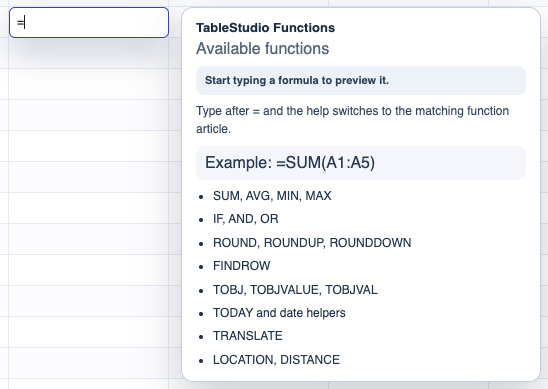Screen dimensions: 548x389
Task: Click "Start typing a formula to preview it." banner
Action: pos(361,80)
